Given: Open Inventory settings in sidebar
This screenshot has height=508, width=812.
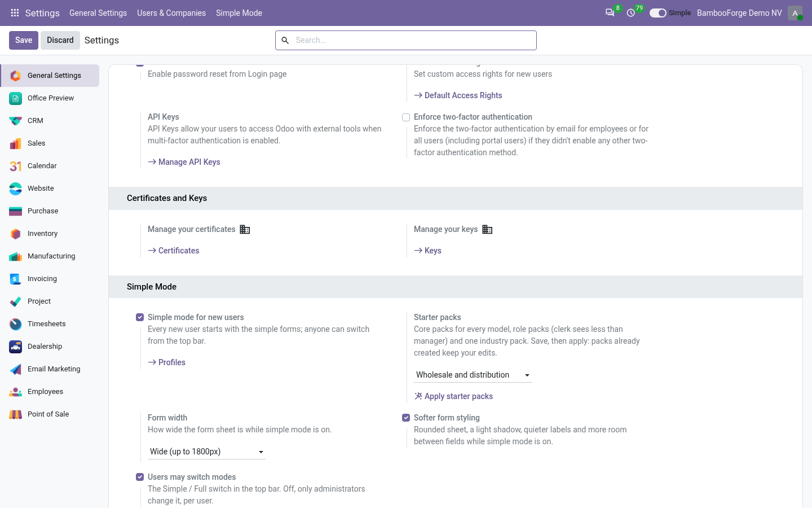Looking at the screenshot, I should 50,234.
